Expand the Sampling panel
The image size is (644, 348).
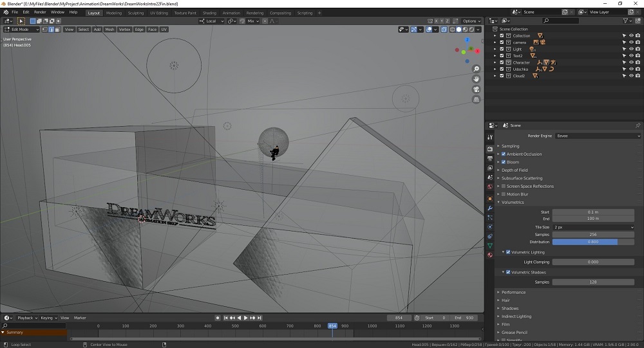coord(510,146)
